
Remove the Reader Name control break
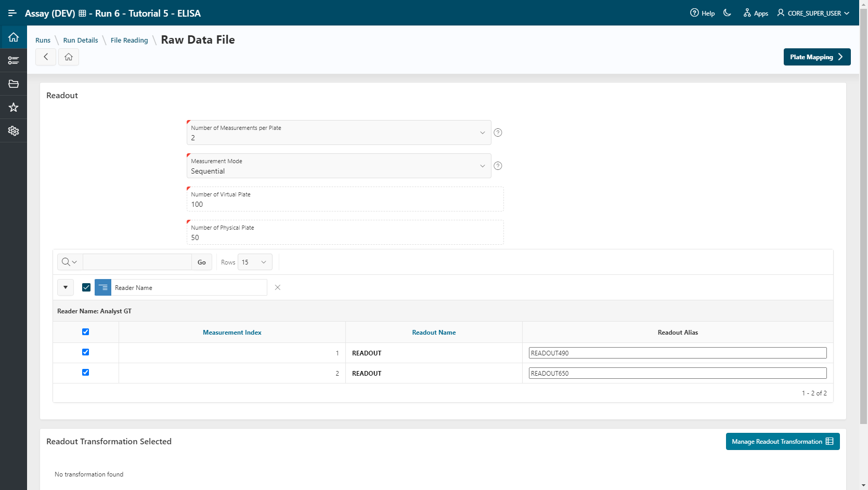click(278, 287)
